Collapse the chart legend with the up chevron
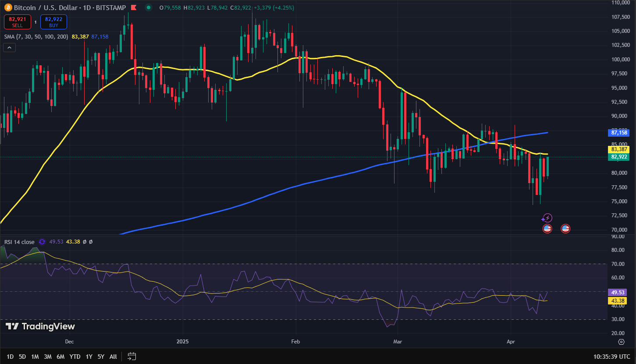 9,47
